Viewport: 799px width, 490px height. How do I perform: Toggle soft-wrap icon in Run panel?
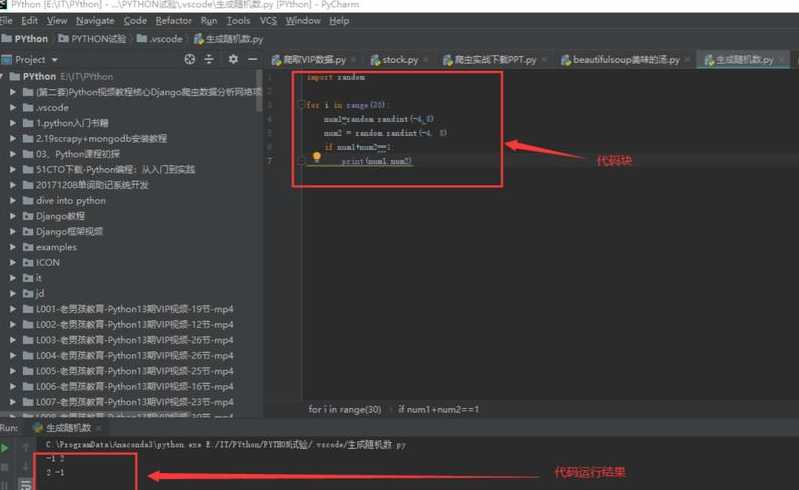pos(25,484)
